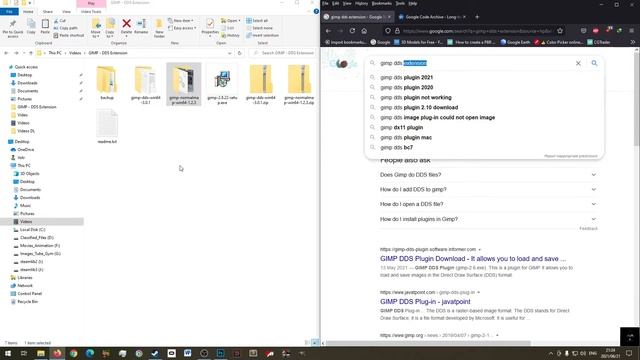Open the Open button dropdown in ribbon
Image resolution: width=640 pixels, height=360 pixels.
(x=240, y=21)
